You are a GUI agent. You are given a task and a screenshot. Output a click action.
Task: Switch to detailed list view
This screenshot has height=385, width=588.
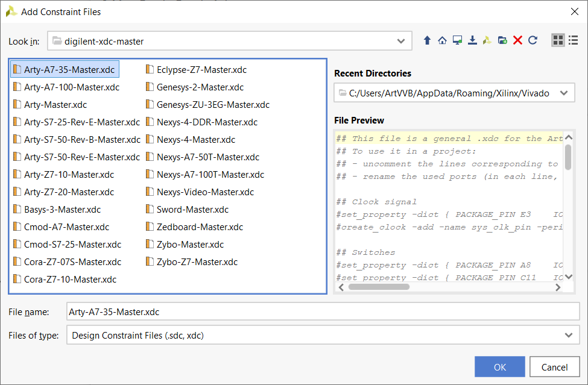[x=573, y=40]
